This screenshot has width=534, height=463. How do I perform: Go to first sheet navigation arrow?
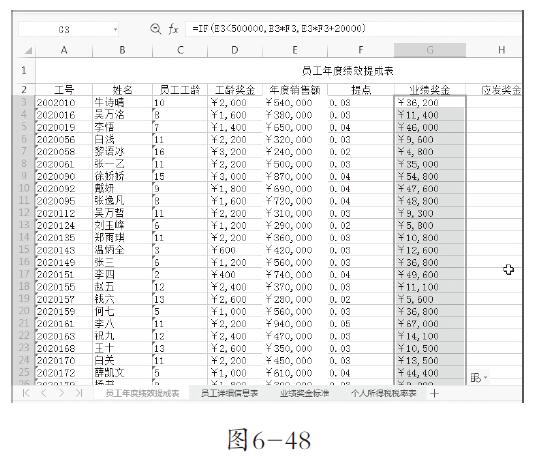[x=26, y=393]
